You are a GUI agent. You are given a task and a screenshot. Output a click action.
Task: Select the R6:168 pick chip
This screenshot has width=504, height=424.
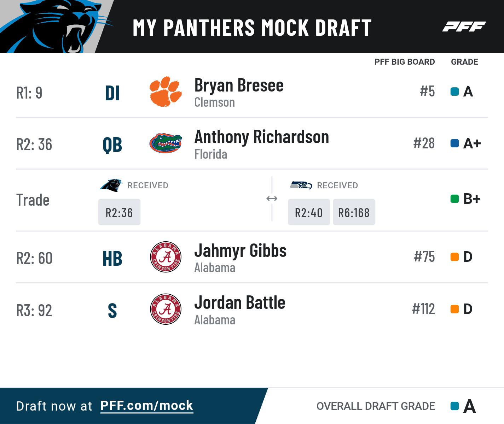tap(354, 212)
